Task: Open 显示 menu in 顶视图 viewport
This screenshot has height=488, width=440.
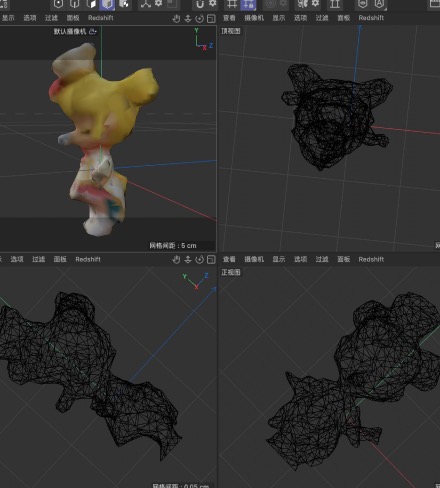Action: (279, 18)
